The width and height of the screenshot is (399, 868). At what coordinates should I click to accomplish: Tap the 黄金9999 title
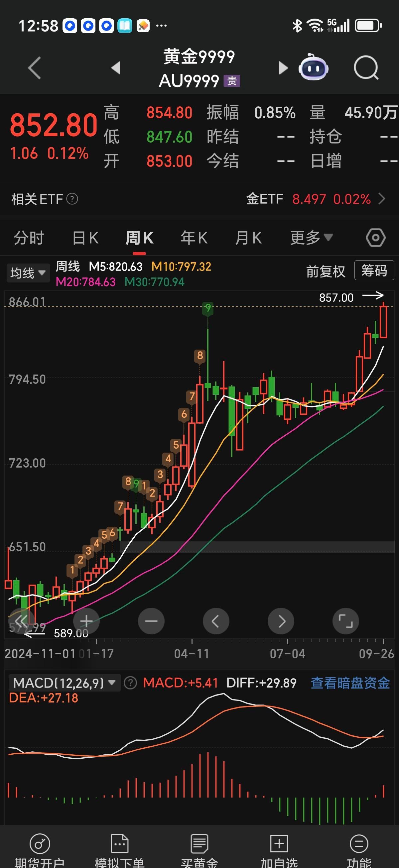point(199,56)
